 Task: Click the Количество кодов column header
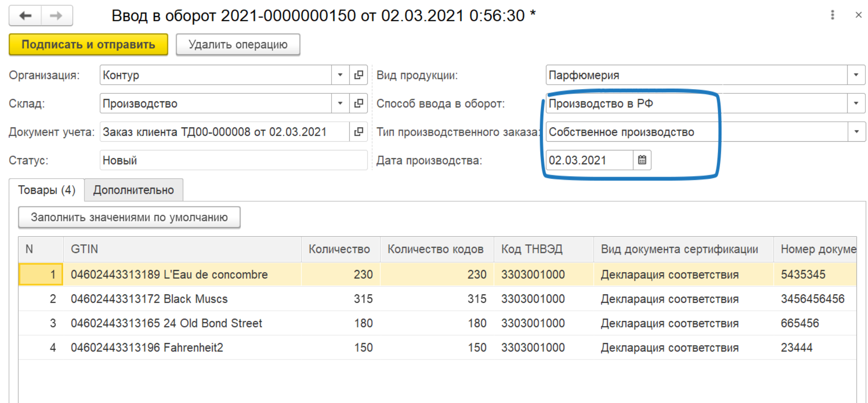437,249
